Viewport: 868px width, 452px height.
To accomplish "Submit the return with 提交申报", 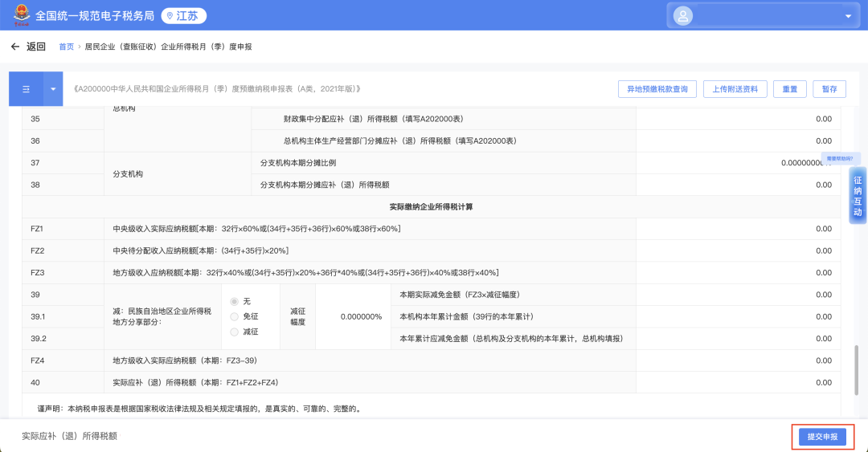I will tap(822, 437).
